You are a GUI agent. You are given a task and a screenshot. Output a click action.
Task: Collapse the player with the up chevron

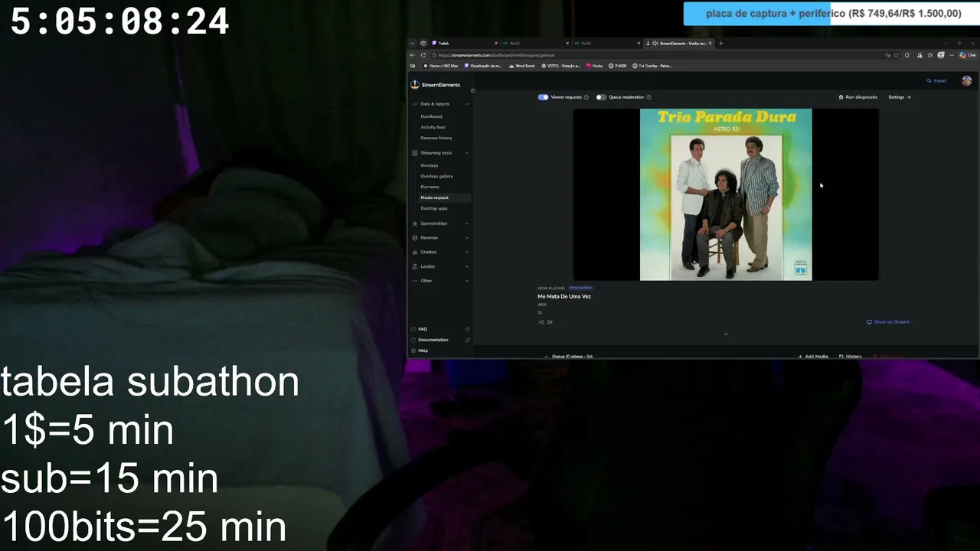pyautogui.click(x=726, y=334)
